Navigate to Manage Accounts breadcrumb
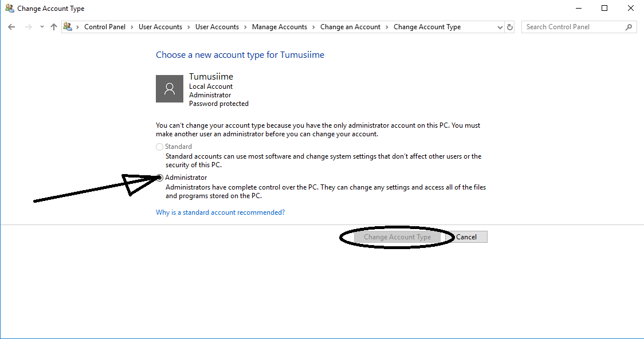The height and width of the screenshot is (339, 644). pyautogui.click(x=279, y=26)
